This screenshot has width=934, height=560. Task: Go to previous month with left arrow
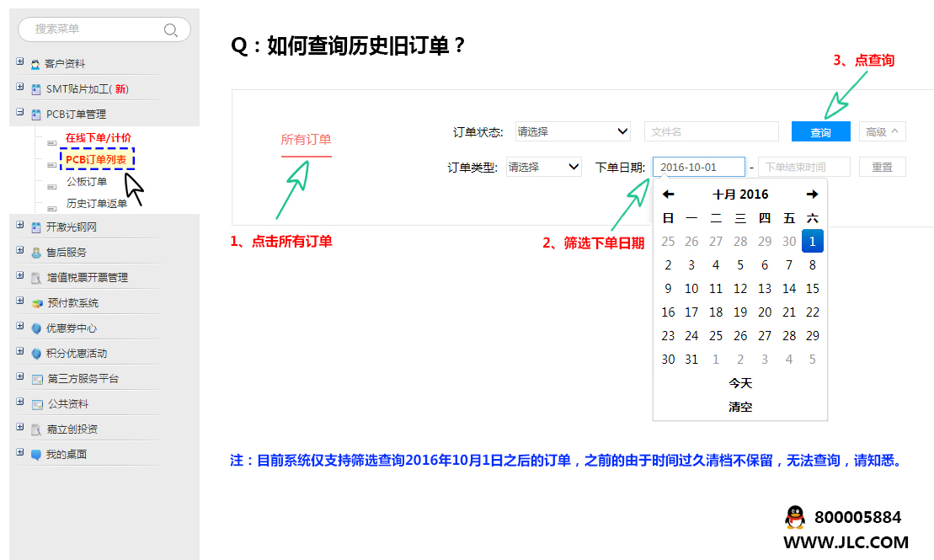[668, 195]
